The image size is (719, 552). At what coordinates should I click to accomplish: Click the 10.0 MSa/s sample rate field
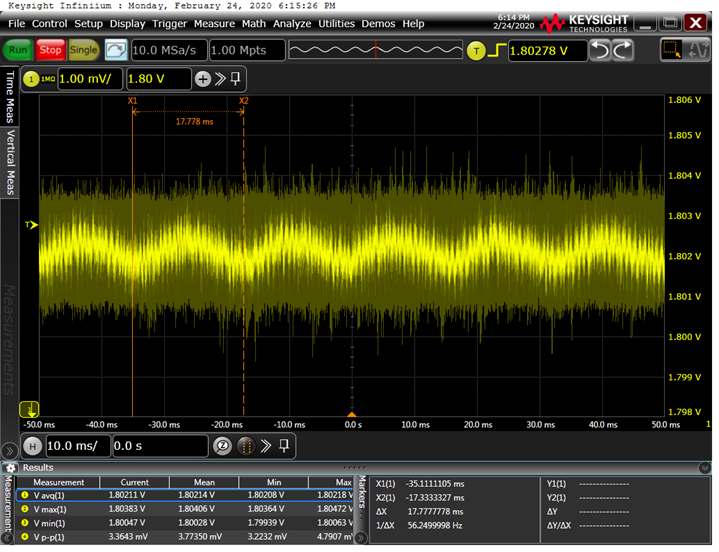(169, 50)
